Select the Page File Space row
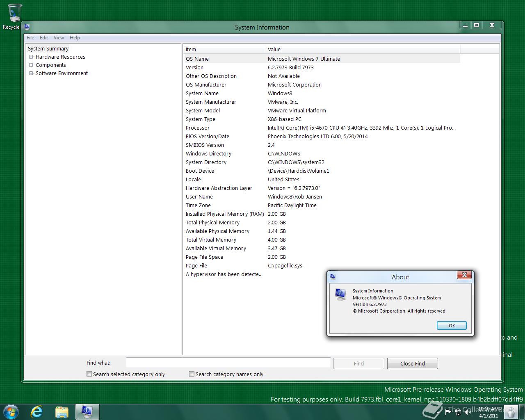 [x=322, y=257]
